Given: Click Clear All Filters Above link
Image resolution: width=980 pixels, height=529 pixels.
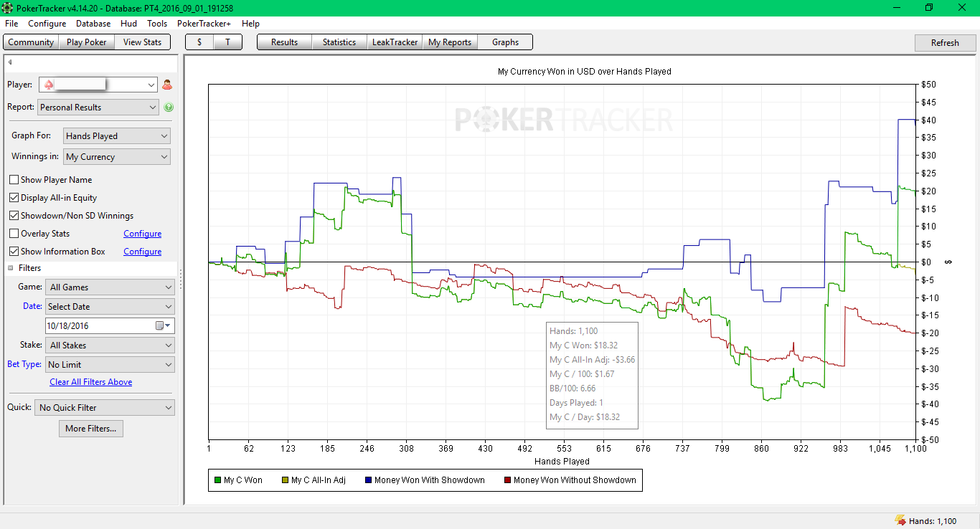Looking at the screenshot, I should click(91, 382).
